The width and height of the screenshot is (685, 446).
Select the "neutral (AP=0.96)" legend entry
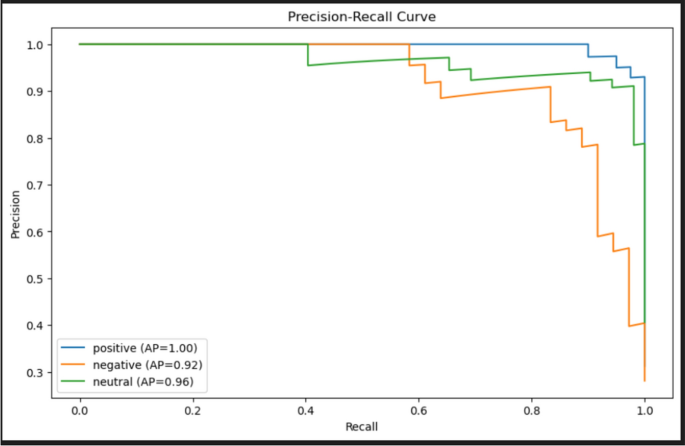tap(149, 381)
